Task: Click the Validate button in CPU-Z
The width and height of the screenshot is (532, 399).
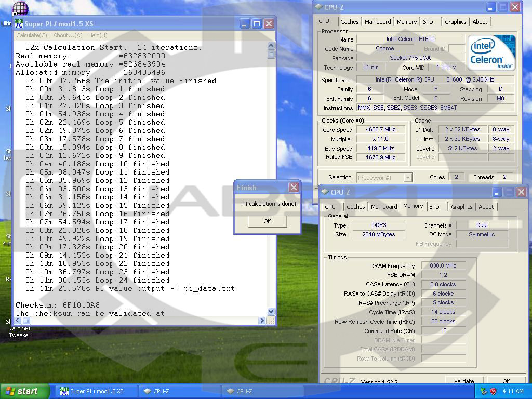Action: [x=464, y=381]
